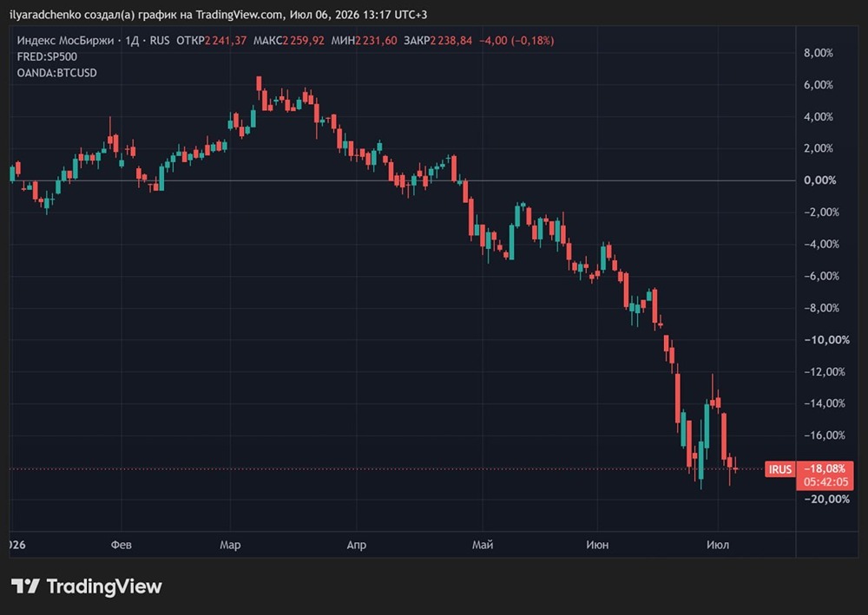Select the FRED:SP500 comparison symbol
The width and height of the screenshot is (868, 615).
[x=47, y=56]
